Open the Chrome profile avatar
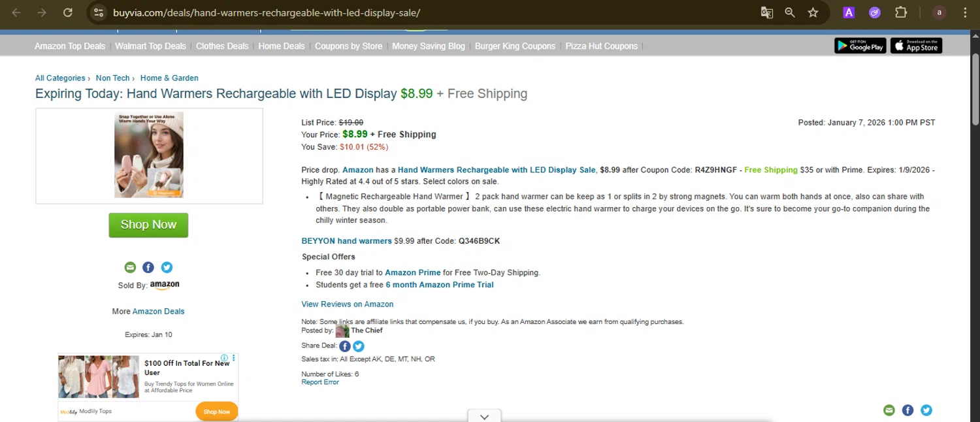Screen dimensions: 980x422 (939, 12)
